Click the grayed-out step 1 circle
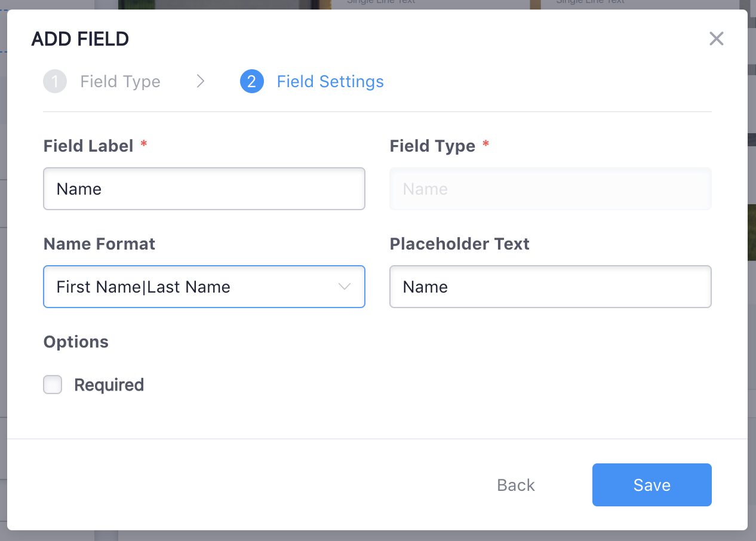This screenshot has height=541, width=756. coord(54,81)
